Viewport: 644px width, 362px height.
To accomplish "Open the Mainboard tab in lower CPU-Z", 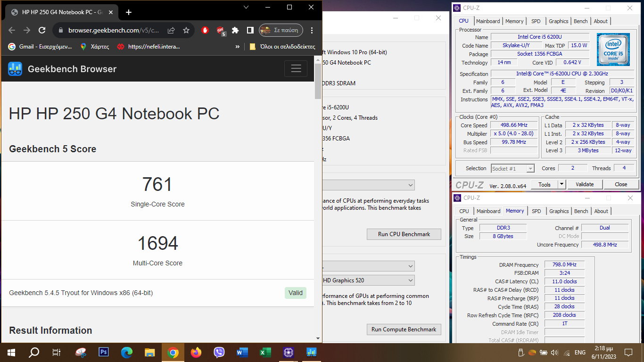I will pyautogui.click(x=488, y=211).
